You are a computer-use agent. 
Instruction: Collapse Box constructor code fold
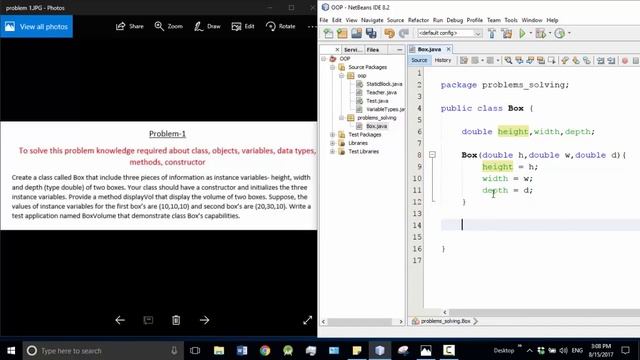432,155
